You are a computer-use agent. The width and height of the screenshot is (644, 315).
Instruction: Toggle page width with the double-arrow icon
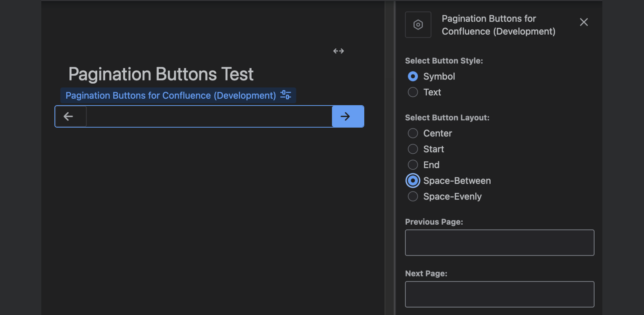click(338, 51)
